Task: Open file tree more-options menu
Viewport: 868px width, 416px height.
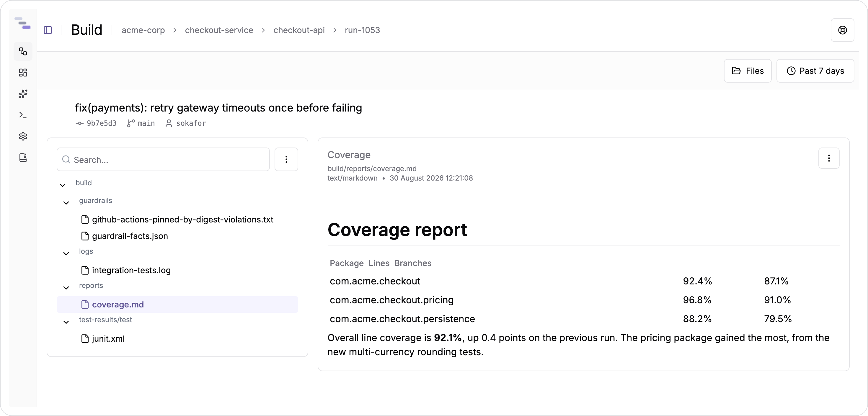Action: (x=286, y=160)
